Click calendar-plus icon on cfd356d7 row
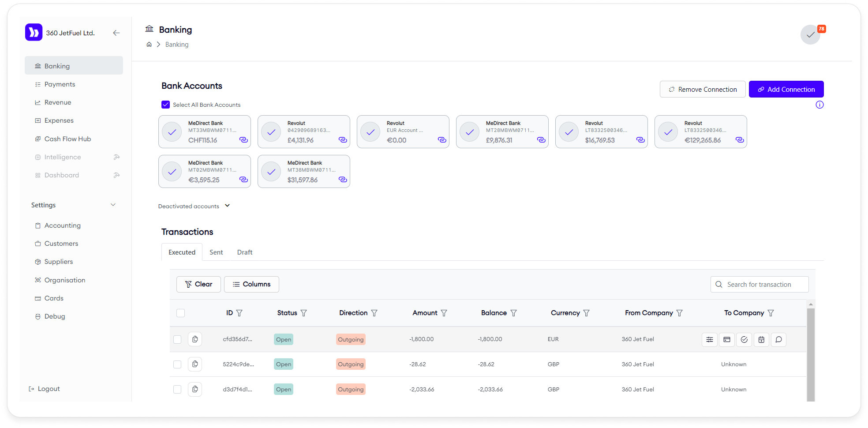Image resolution: width=868 pixels, height=428 pixels. click(x=761, y=339)
